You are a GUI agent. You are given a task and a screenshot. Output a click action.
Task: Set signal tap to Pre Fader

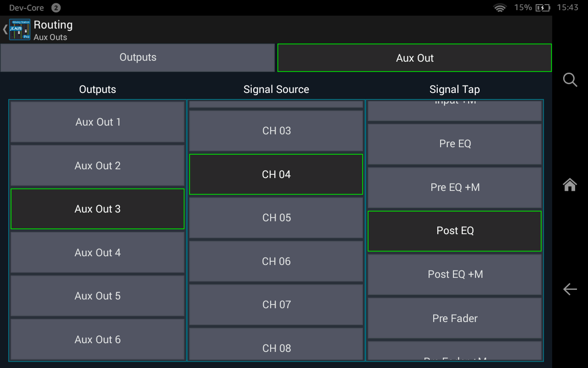[455, 318]
